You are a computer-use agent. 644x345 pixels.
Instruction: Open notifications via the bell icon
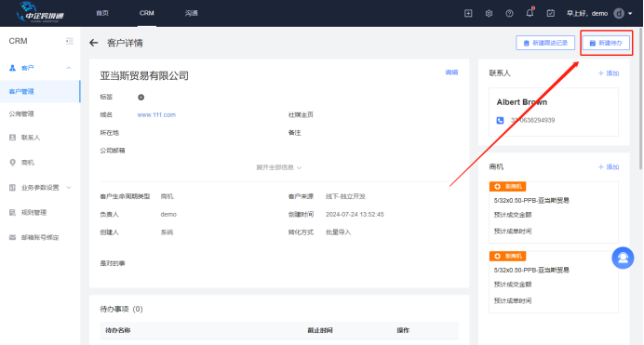[x=530, y=13]
